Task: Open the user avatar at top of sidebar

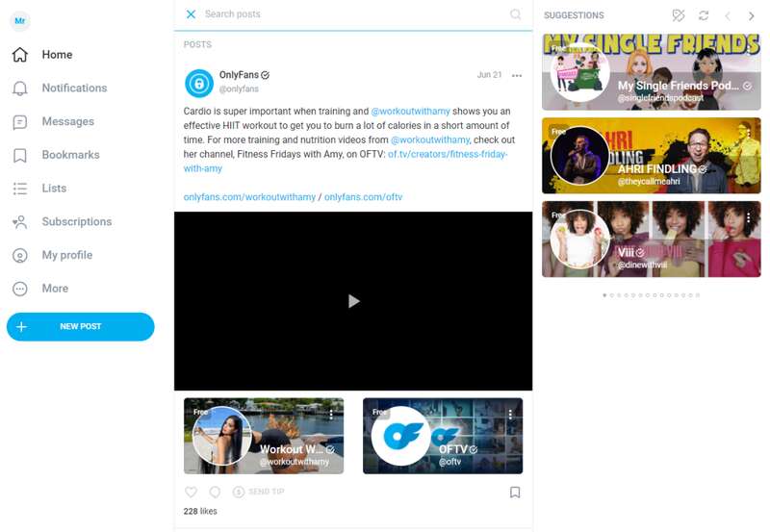Action: click(20, 21)
